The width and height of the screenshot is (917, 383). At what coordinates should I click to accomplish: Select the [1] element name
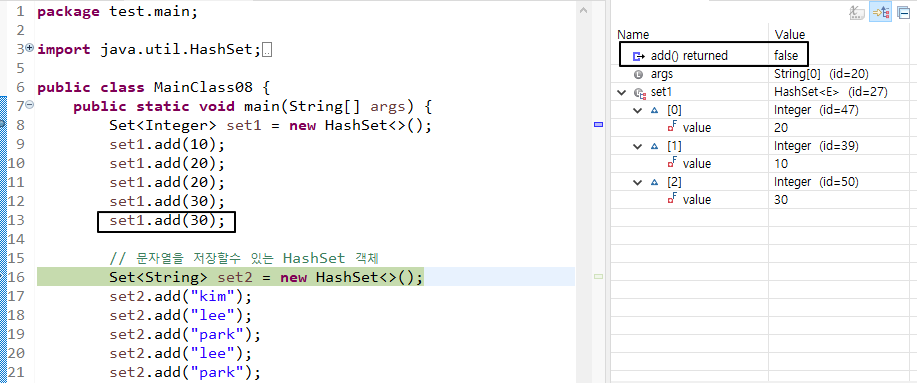[x=674, y=146]
